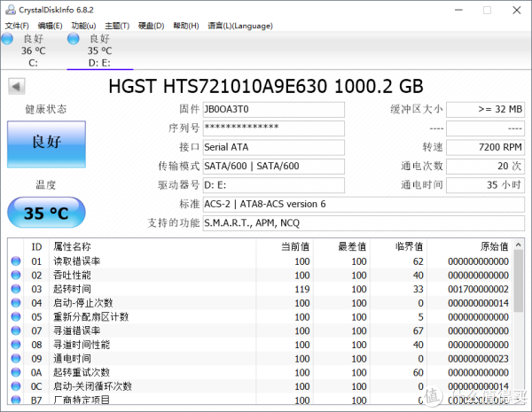Image resolution: width=532 pixels, height=412 pixels.
Task: Click status orb of attribute 0C 启动-关闭循环次数
Action: point(16,386)
